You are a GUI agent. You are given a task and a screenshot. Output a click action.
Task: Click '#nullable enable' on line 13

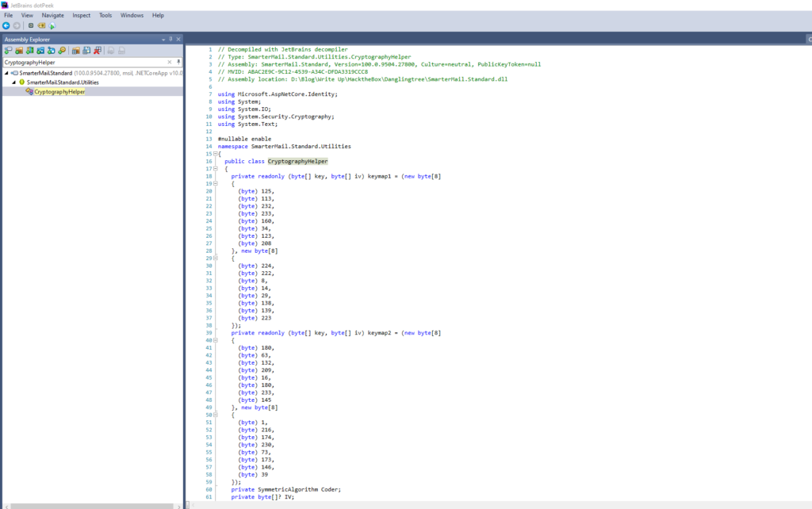[x=244, y=139]
